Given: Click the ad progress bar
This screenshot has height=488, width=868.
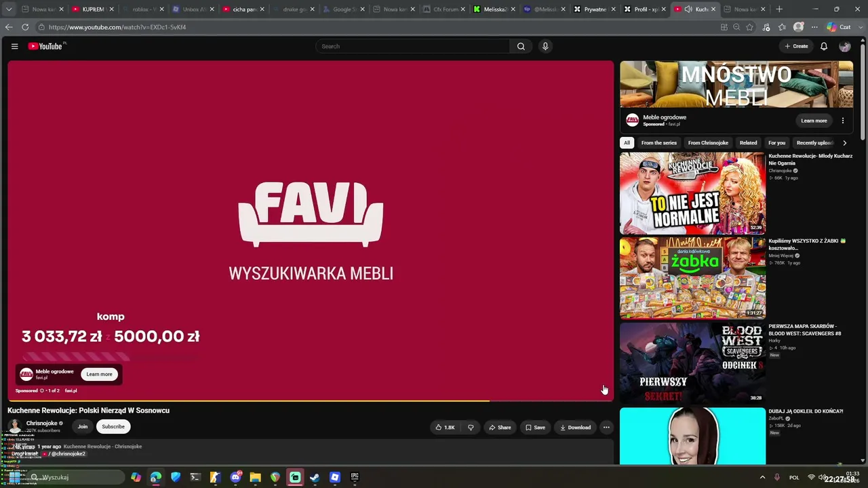Looking at the screenshot, I should pyautogui.click(x=311, y=401).
